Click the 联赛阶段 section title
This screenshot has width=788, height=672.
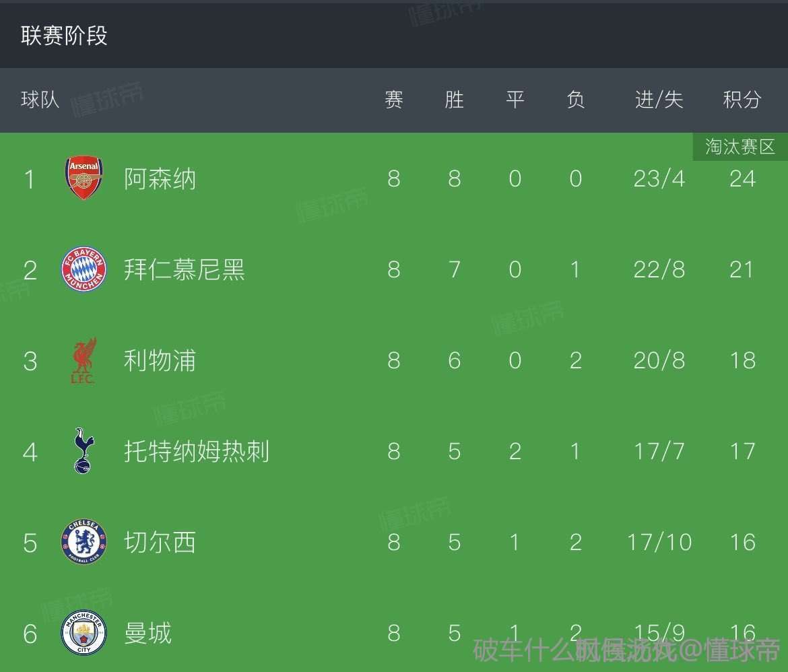[x=64, y=36]
